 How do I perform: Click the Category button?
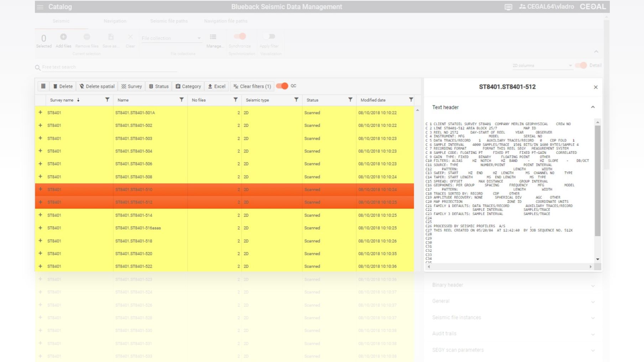point(188,86)
